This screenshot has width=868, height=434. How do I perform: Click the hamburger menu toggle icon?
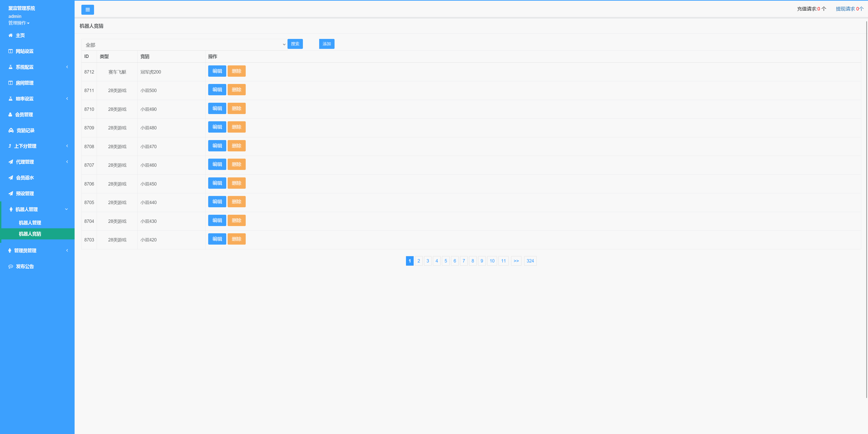click(87, 10)
